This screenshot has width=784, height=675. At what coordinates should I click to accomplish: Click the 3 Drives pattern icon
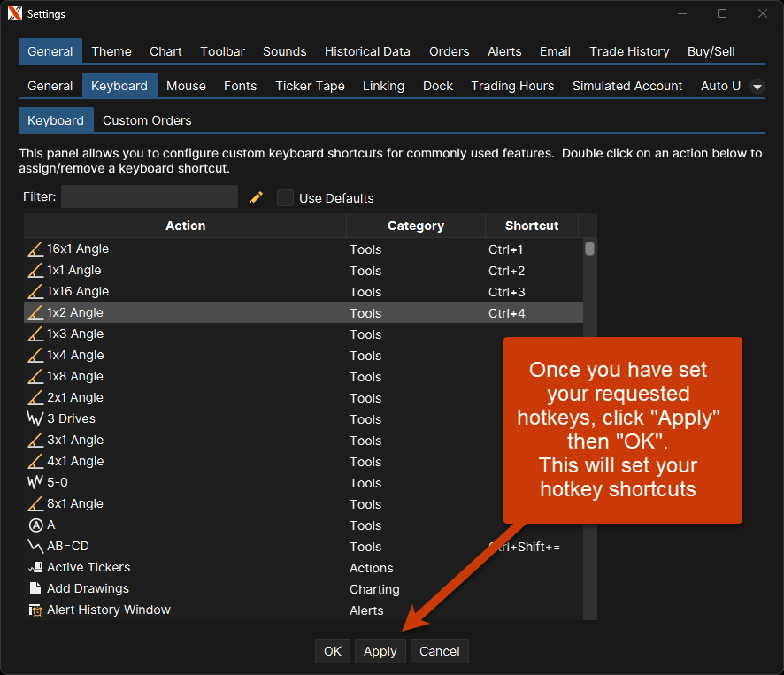point(35,419)
